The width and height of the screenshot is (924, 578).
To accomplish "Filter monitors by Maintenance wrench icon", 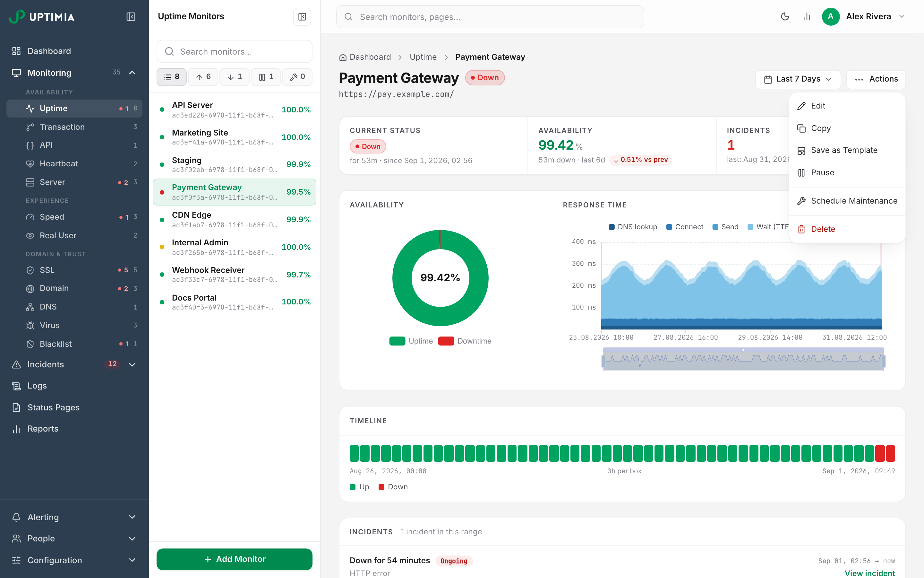I will pyautogui.click(x=297, y=77).
